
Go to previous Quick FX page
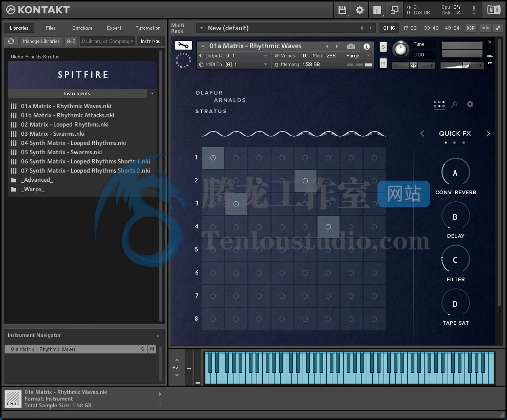(422, 134)
